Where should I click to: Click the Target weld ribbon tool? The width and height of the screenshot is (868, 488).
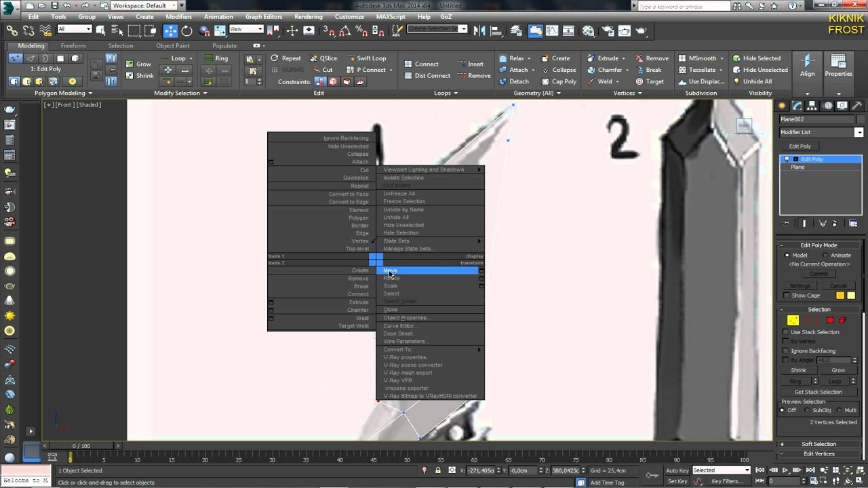(x=649, y=81)
